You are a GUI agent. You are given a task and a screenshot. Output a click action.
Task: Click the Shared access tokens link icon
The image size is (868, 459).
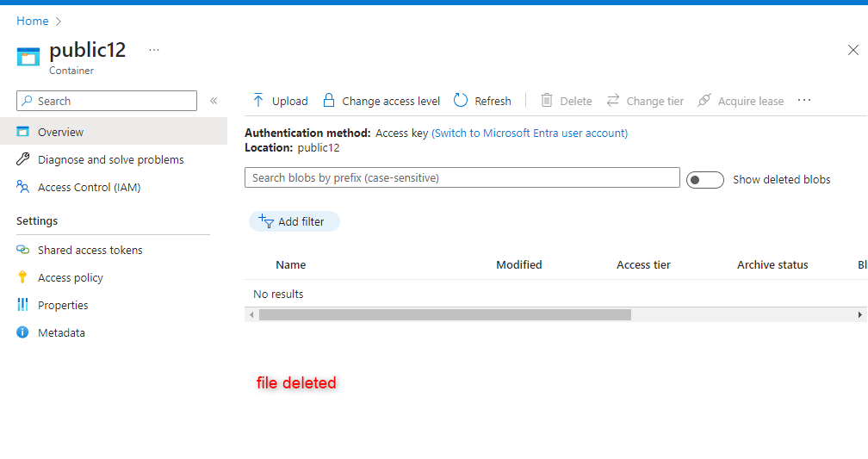tap(22, 250)
